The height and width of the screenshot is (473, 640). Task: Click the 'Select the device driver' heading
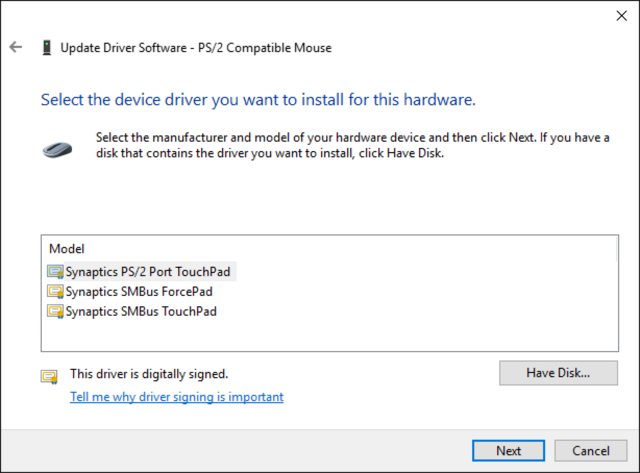(x=258, y=100)
